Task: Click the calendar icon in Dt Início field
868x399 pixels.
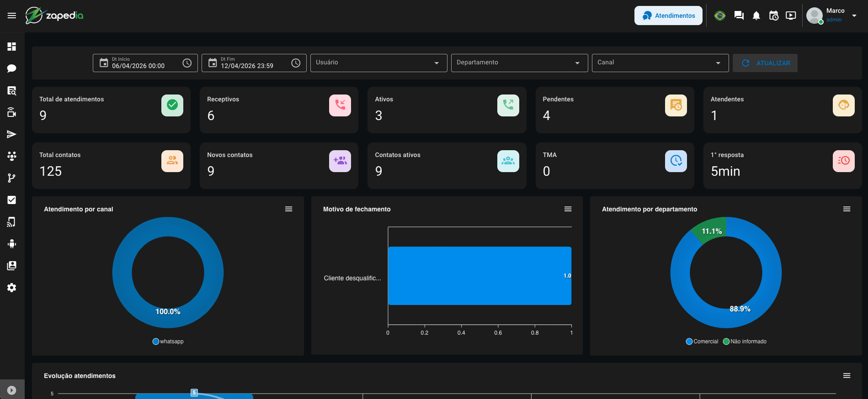Action: (x=104, y=63)
